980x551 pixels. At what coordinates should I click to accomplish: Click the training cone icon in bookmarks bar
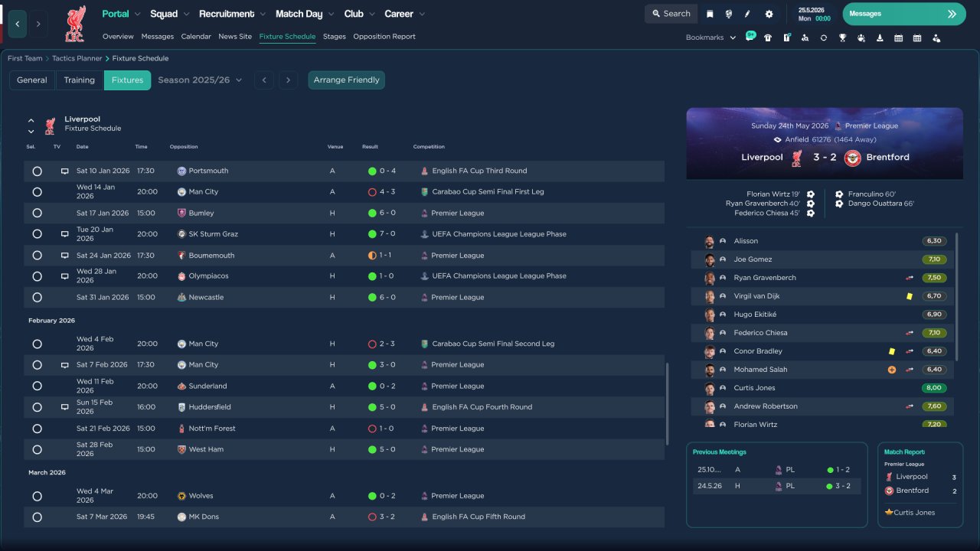pyautogui.click(x=880, y=37)
